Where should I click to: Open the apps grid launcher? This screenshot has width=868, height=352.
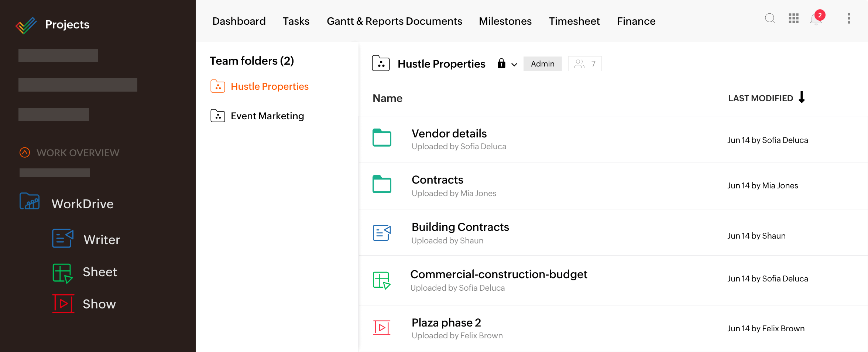[x=793, y=18]
